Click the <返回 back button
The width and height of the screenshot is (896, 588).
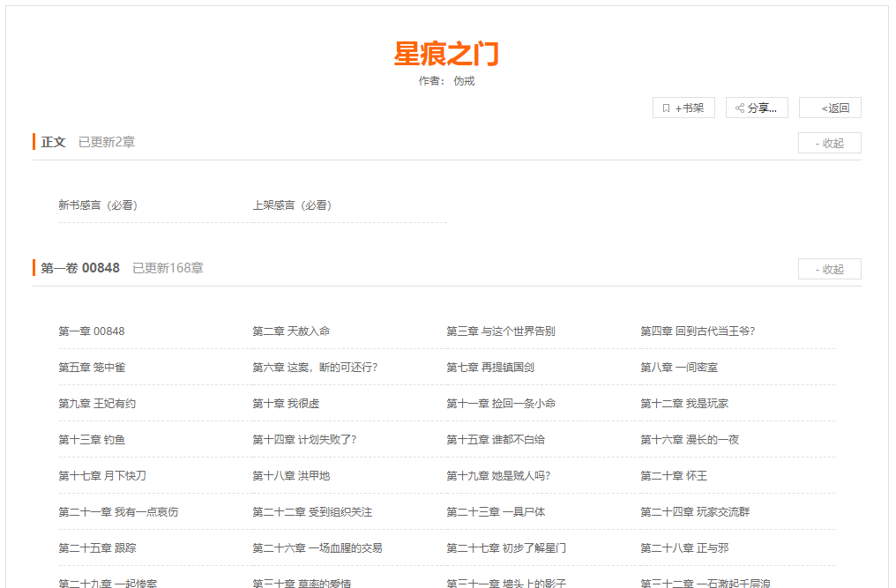pyautogui.click(x=830, y=107)
